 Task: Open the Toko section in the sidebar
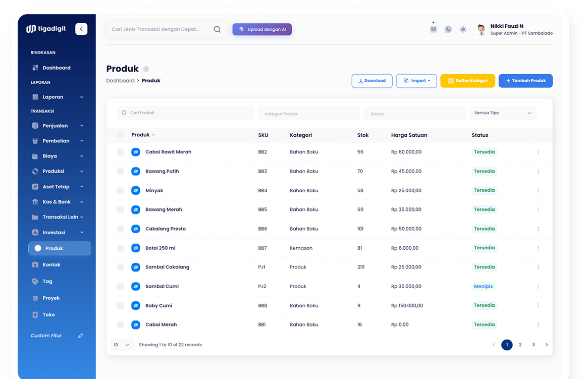[x=48, y=314]
